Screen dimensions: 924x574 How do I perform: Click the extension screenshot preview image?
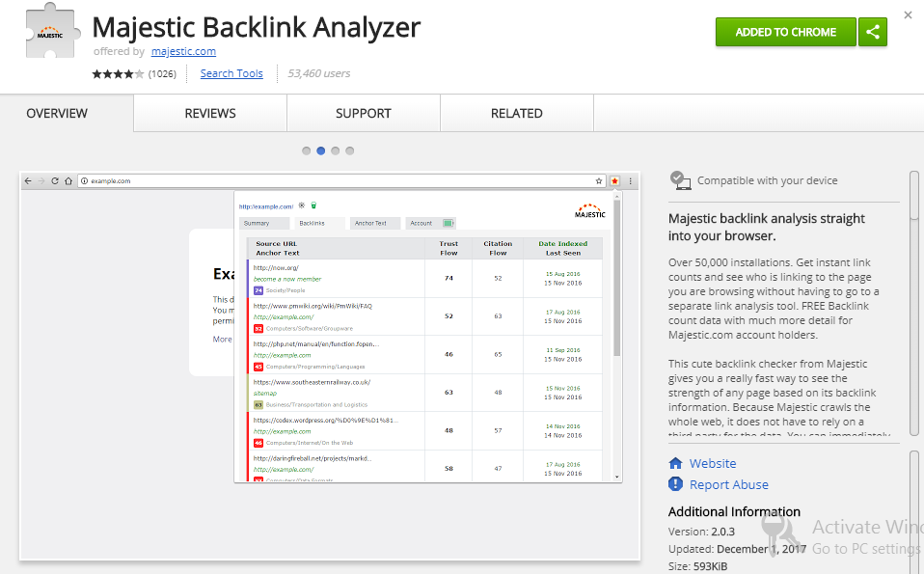click(330, 366)
